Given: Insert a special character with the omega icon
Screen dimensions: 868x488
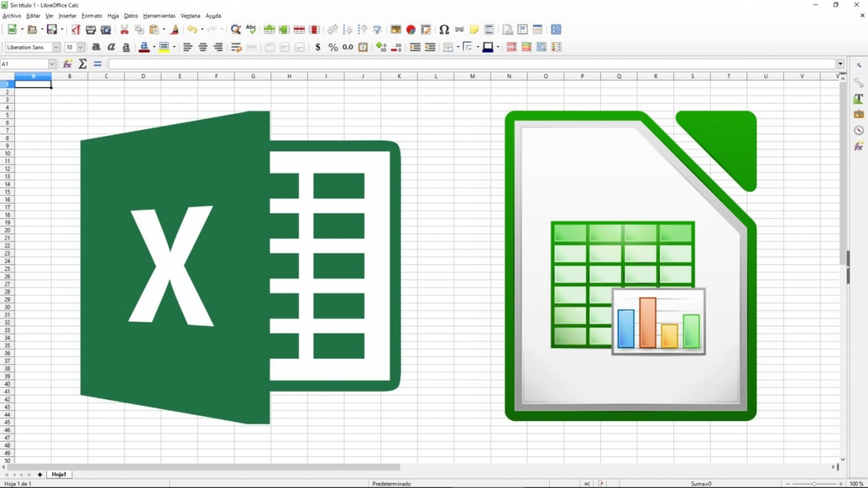Looking at the screenshot, I should click(x=444, y=30).
